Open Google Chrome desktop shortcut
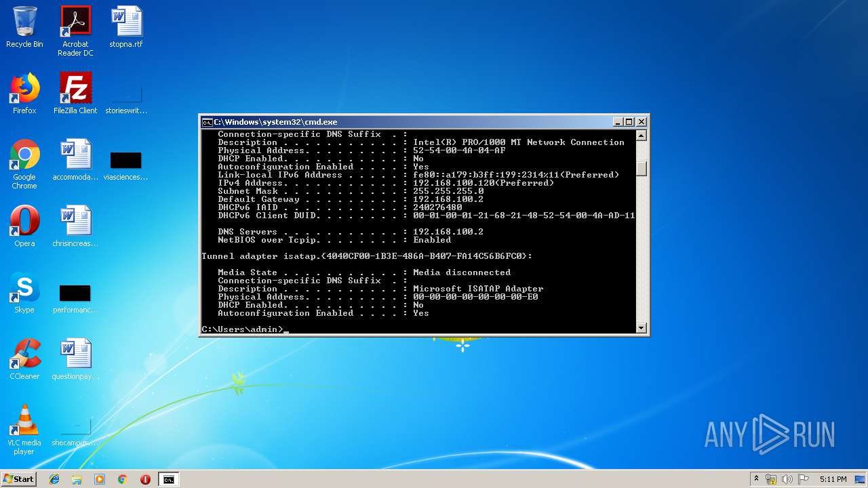Viewport: 868px width, 488px height. pyautogui.click(x=24, y=164)
